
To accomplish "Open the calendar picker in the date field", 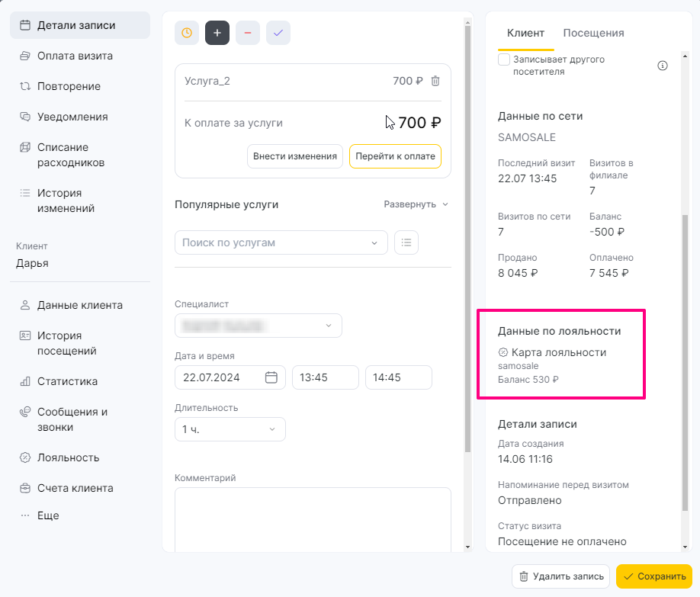I will click(271, 377).
